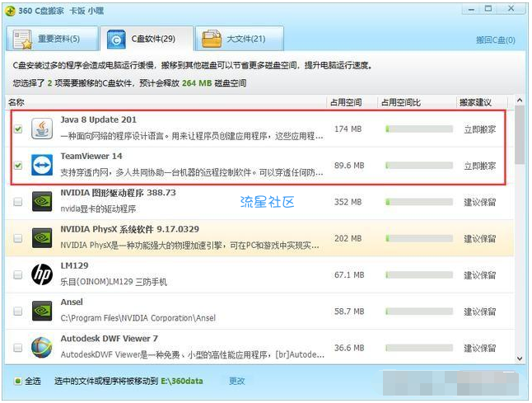Select the Java 8 Update 201 title
Viewport: 532px width, 403px height.
tap(98, 119)
